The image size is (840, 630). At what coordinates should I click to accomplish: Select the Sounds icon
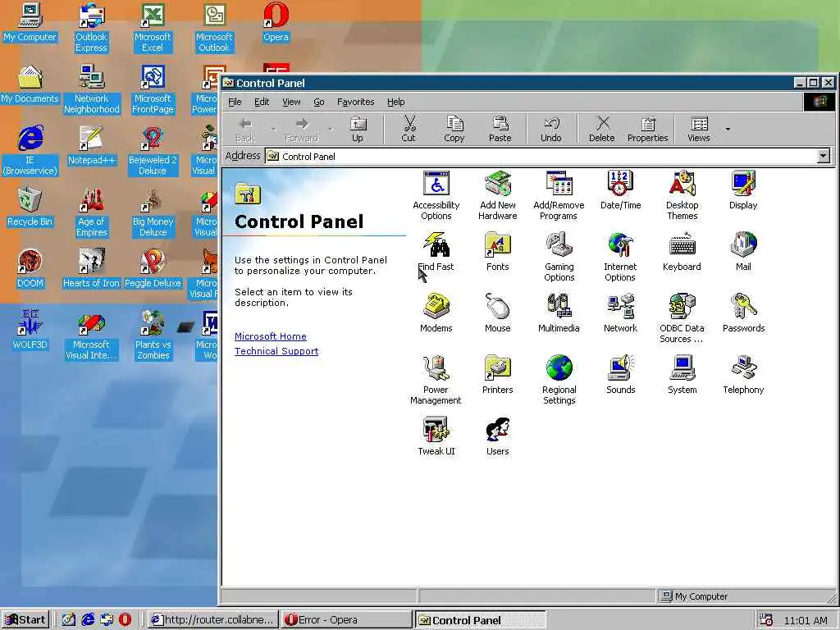(620, 374)
